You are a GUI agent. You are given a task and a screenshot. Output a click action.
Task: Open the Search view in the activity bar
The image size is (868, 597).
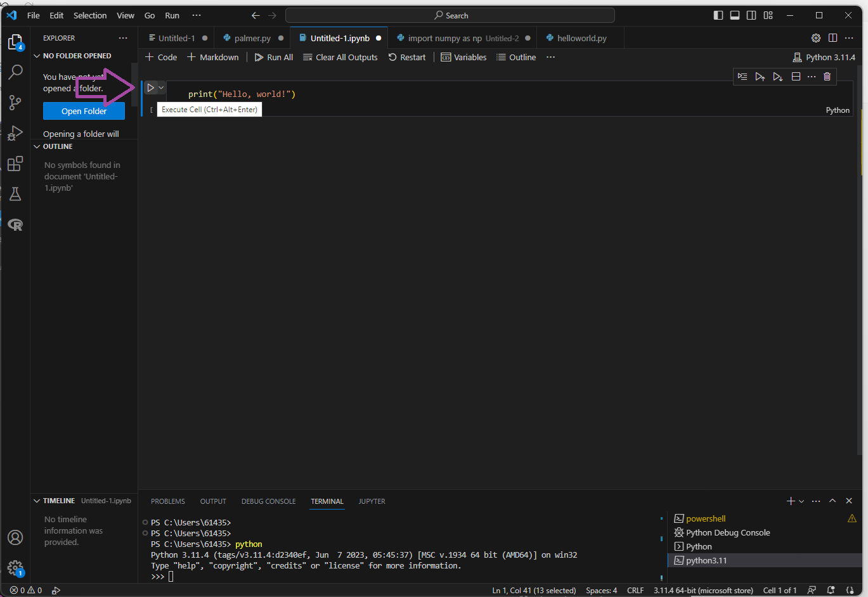(x=15, y=72)
